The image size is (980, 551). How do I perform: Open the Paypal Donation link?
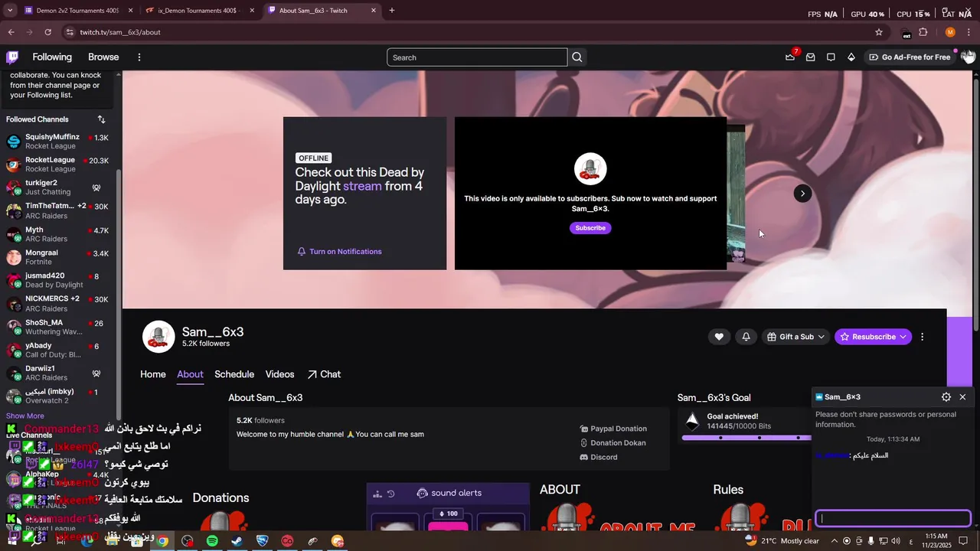pos(613,429)
